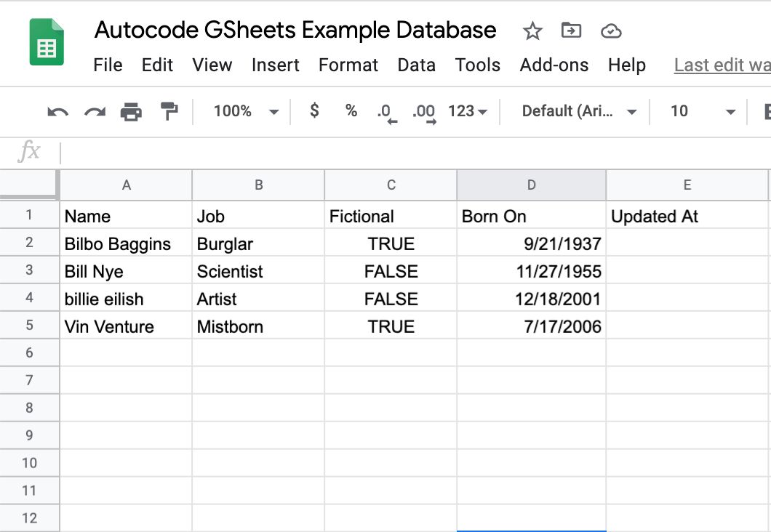
Task: Format selection as currency
Action: [313, 111]
